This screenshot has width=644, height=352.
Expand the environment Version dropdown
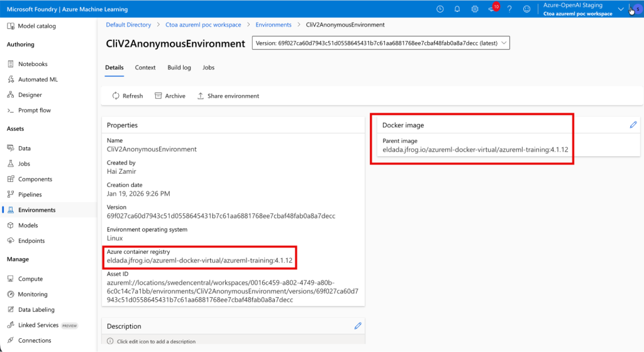380,43
